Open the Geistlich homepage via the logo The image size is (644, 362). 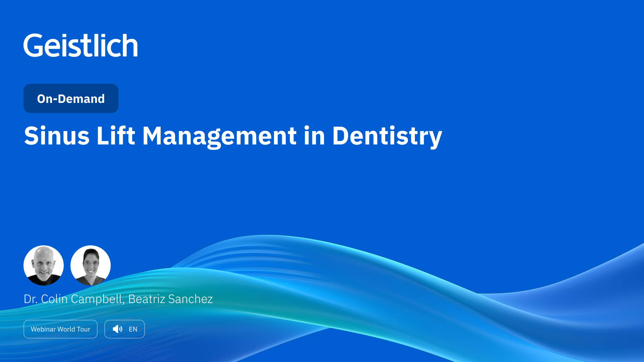tap(81, 46)
